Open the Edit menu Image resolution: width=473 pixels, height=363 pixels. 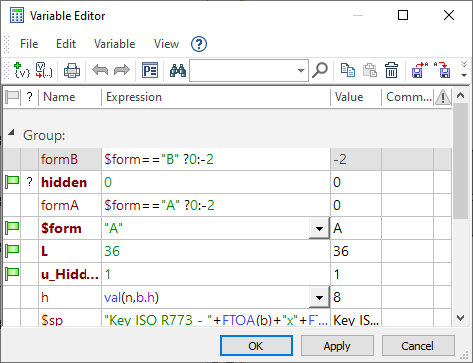tap(66, 44)
